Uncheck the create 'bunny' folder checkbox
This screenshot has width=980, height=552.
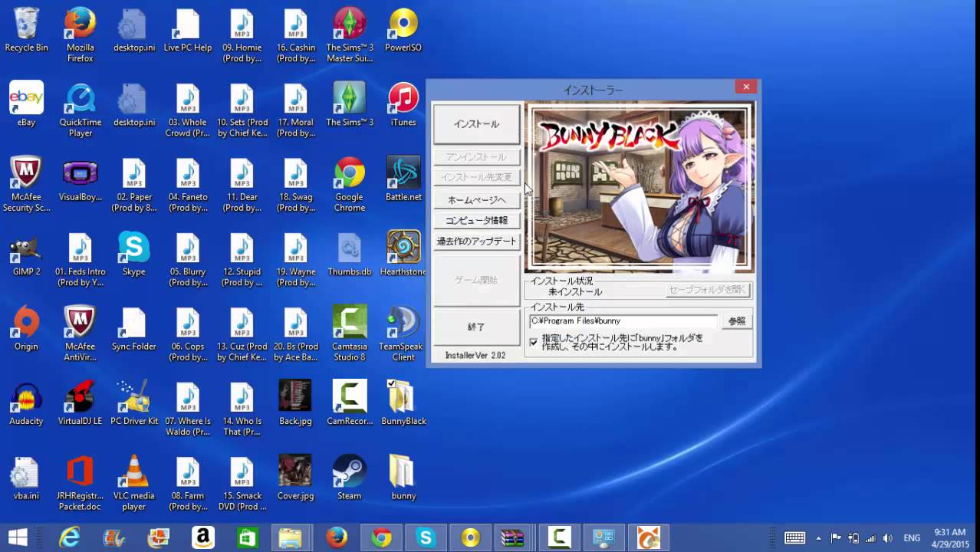point(534,342)
